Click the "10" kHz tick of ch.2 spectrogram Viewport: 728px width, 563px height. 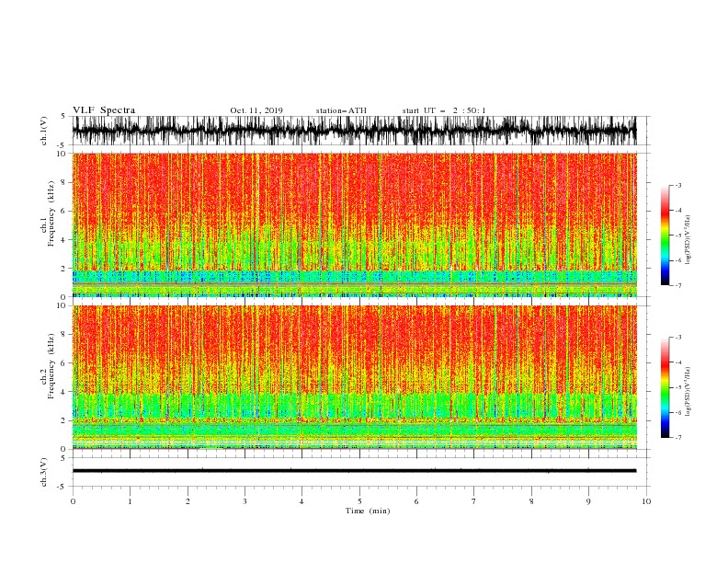(x=63, y=305)
